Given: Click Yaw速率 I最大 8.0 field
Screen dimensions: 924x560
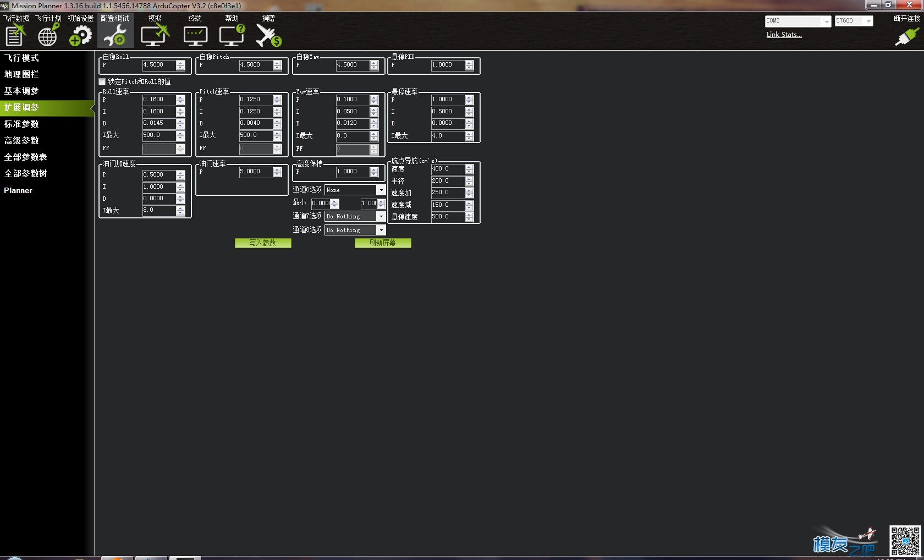Looking at the screenshot, I should click(x=353, y=135).
